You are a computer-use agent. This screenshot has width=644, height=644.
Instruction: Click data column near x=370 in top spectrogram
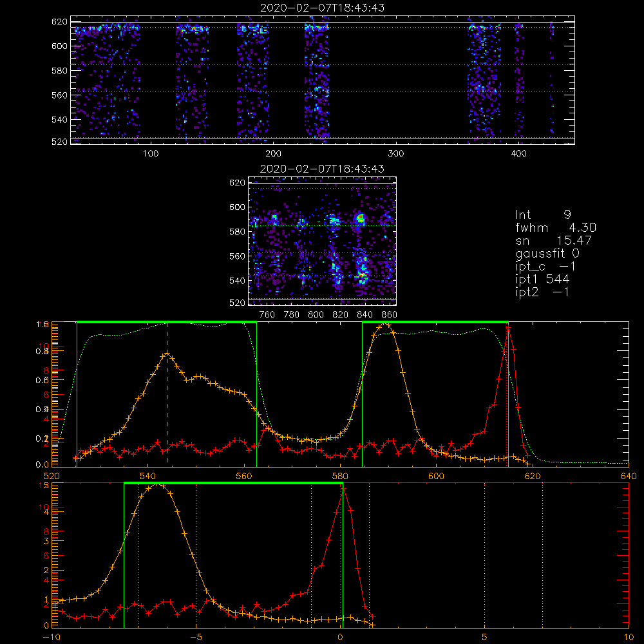click(485, 80)
